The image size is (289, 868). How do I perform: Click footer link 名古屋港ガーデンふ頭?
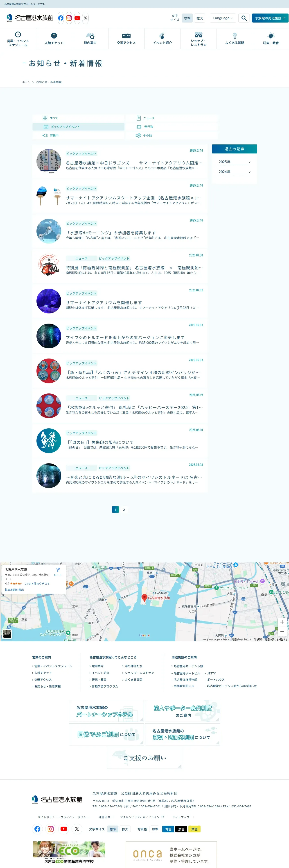(x=188, y=666)
